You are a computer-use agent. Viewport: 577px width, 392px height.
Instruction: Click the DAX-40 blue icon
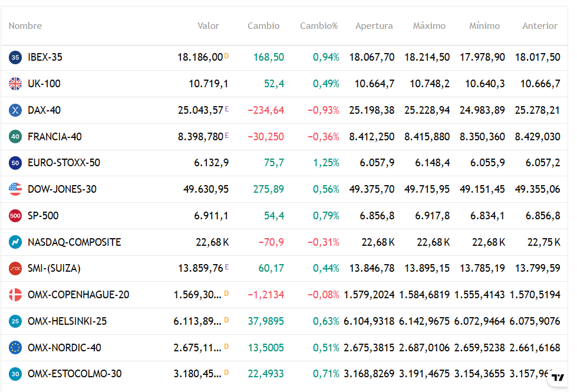coord(15,110)
